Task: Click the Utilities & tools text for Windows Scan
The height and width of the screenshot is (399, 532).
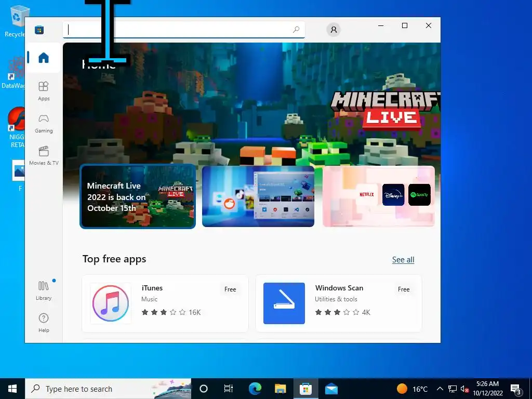Action: click(336, 299)
